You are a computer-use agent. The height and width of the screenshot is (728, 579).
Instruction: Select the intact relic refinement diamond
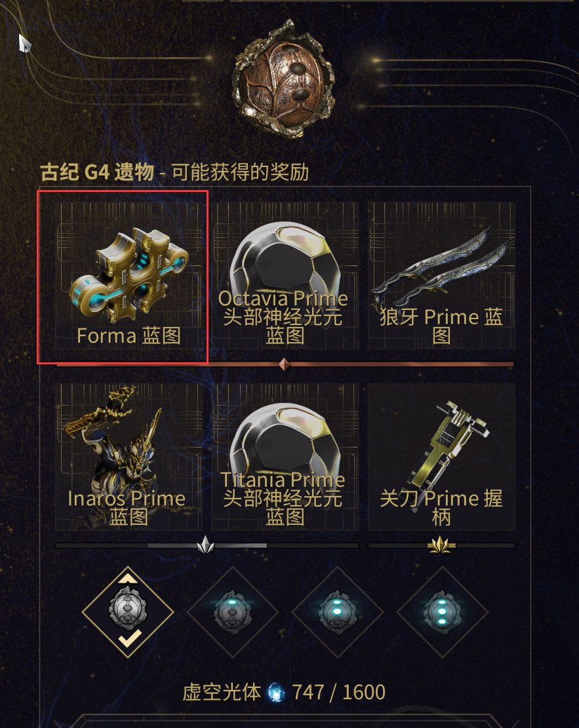click(128, 612)
